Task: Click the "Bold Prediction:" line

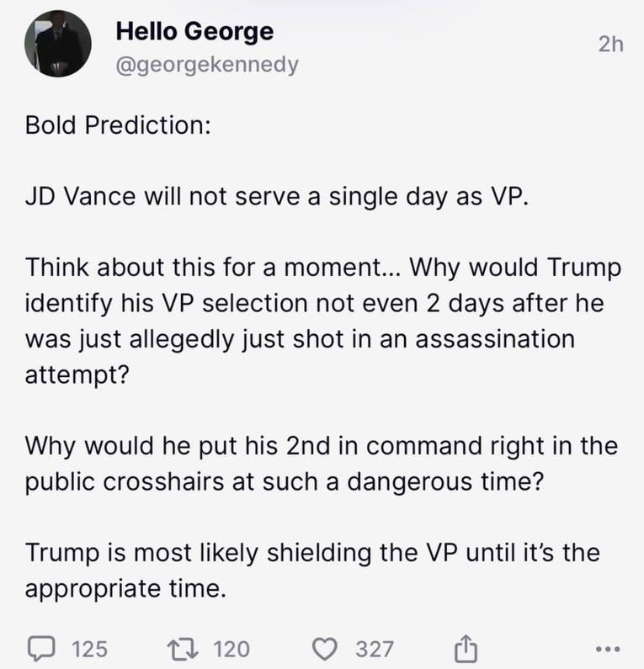Action: tap(118, 125)
